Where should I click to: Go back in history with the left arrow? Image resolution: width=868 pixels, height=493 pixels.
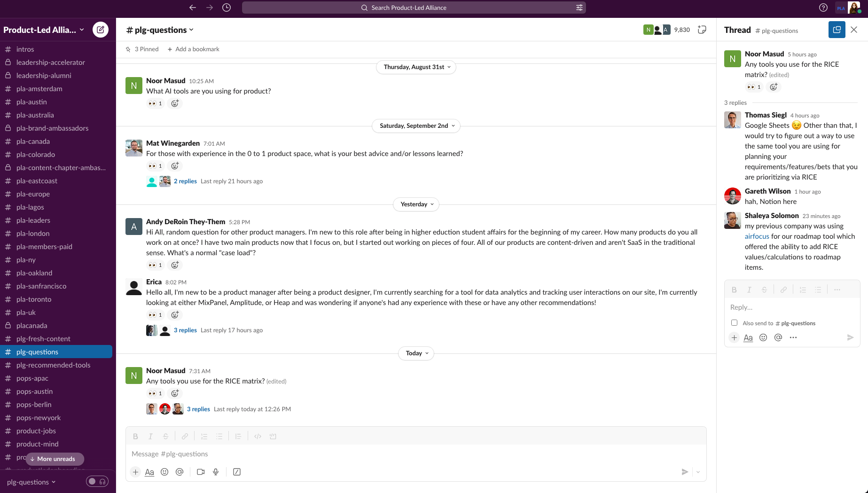(x=193, y=8)
